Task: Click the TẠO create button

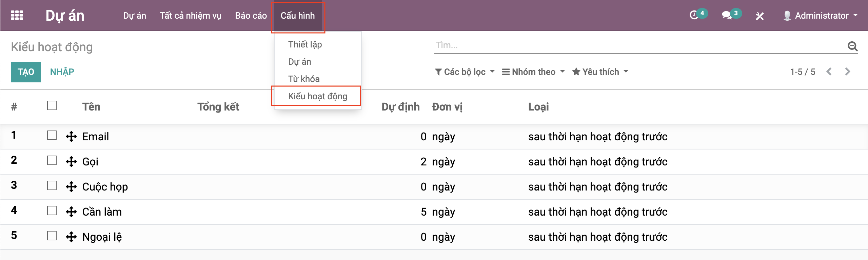Action: [26, 72]
